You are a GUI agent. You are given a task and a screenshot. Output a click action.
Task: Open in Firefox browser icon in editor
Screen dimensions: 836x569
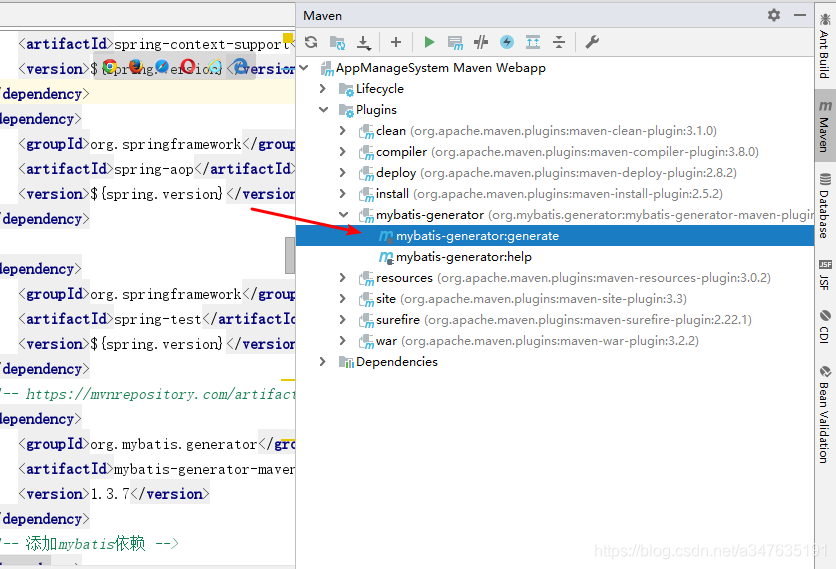tap(136, 67)
